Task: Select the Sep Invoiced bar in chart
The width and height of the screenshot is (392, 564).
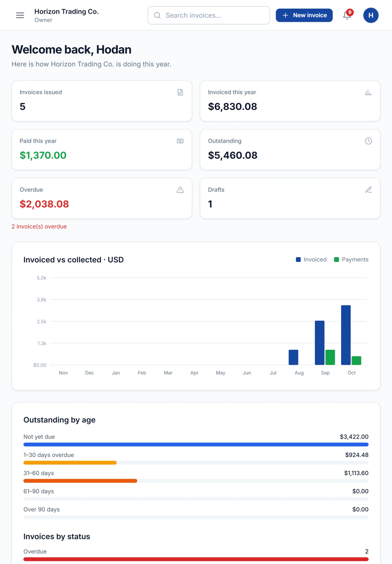Action: [319, 343]
